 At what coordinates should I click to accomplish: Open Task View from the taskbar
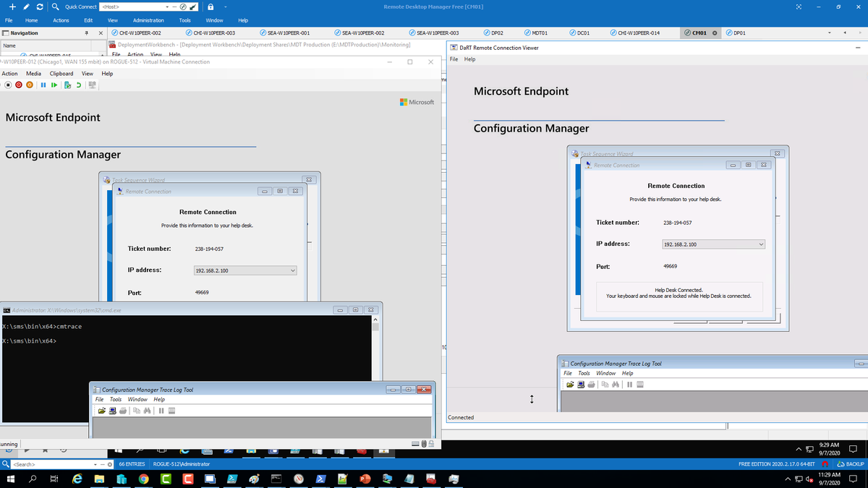[54, 479]
